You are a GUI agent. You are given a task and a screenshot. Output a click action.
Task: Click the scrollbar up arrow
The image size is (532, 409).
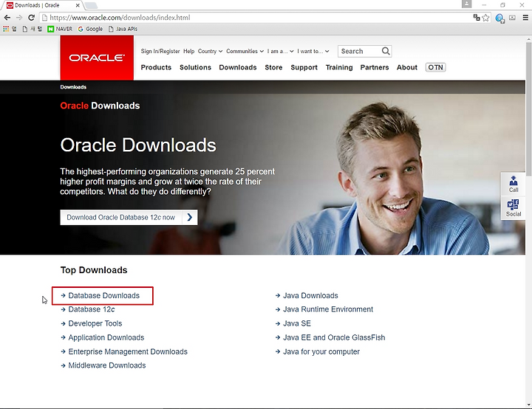pyautogui.click(x=528, y=39)
